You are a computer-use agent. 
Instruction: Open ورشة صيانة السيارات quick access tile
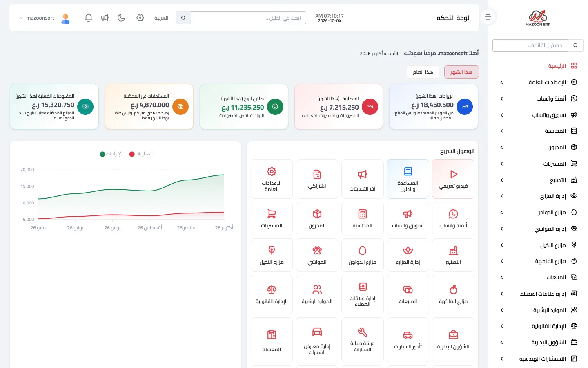(x=363, y=340)
